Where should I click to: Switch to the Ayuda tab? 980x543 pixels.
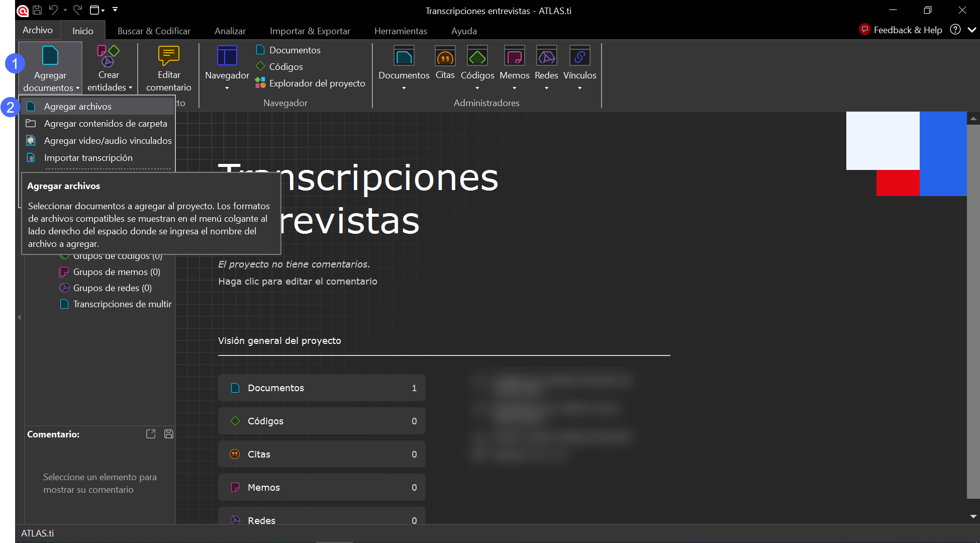tap(464, 31)
